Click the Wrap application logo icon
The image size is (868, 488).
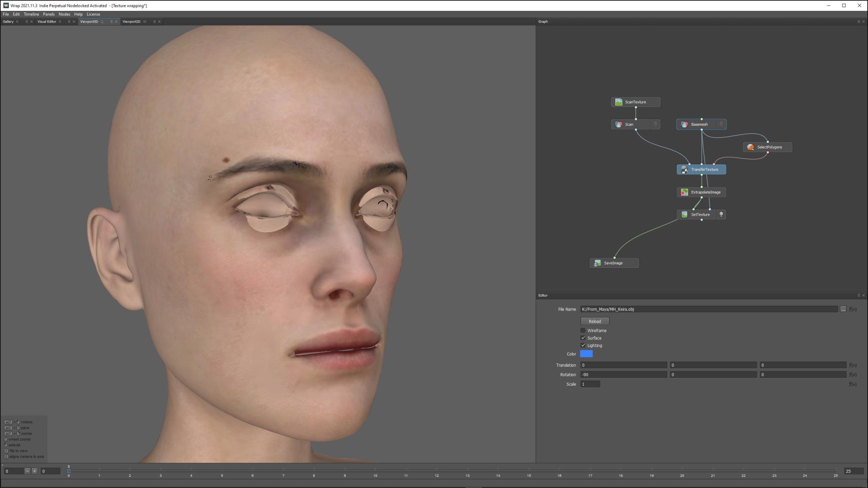pyautogui.click(x=6, y=6)
